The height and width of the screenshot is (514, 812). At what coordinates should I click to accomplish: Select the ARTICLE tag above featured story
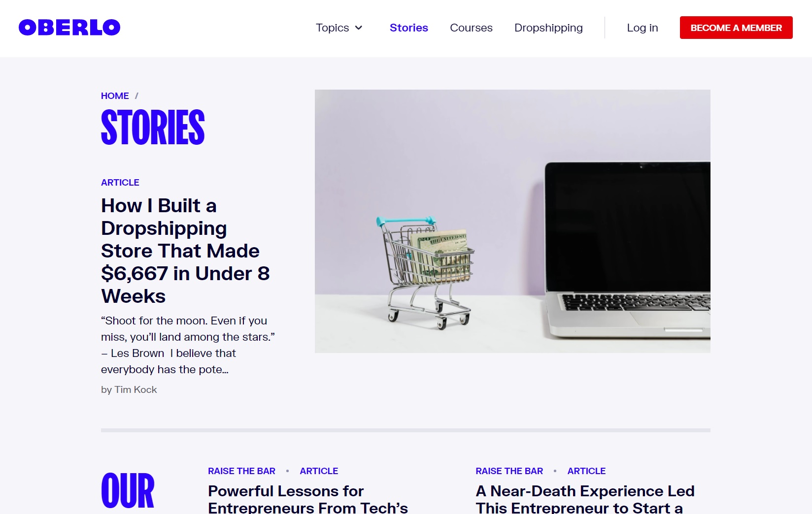point(120,183)
